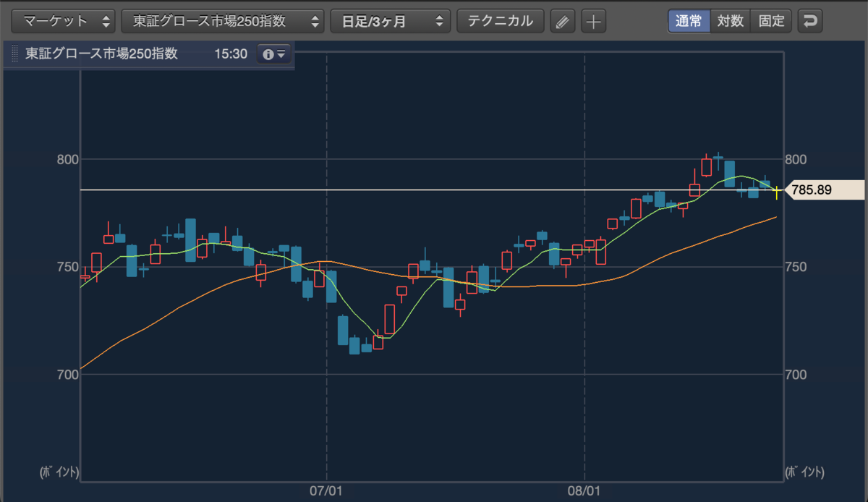This screenshot has height=502, width=868.
Task: Click the 07/01 date marker on axis
Action: [x=326, y=490]
